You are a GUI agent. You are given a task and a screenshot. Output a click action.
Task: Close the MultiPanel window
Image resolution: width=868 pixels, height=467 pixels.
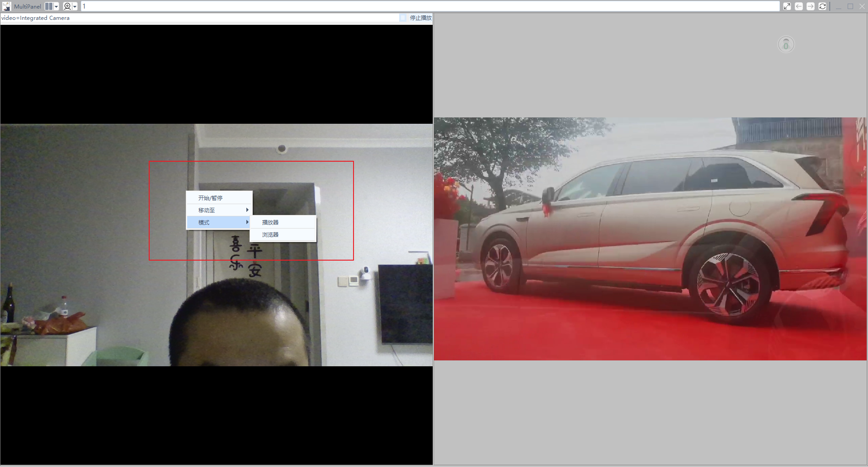(862, 6)
